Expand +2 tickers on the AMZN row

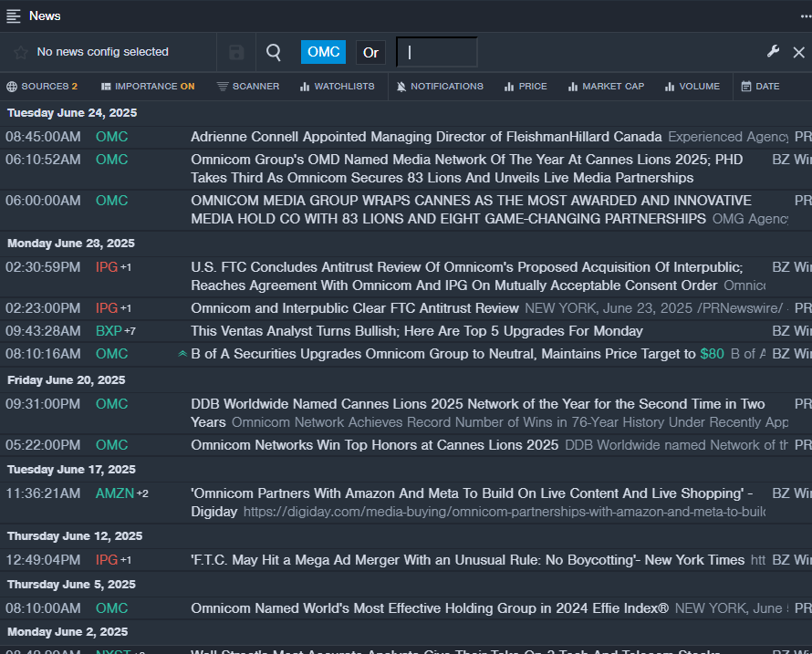click(x=142, y=493)
